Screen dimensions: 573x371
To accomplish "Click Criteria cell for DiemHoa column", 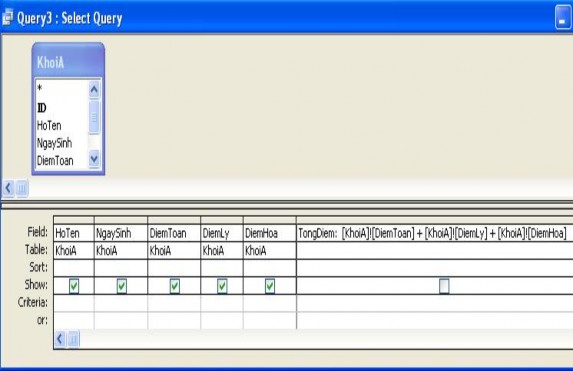I will [270, 303].
